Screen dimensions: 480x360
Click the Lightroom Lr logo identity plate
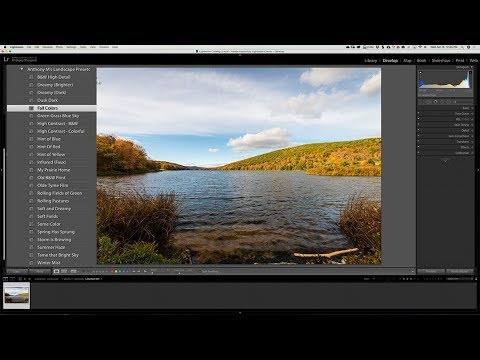click(6, 59)
